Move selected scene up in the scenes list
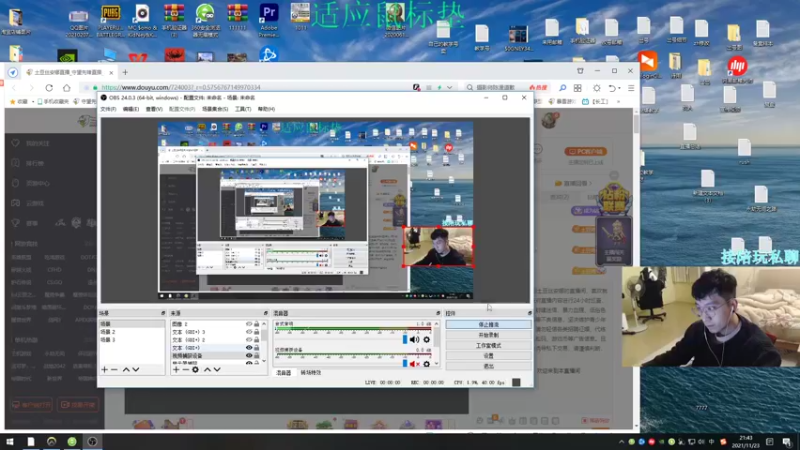Image resolution: width=800 pixels, height=450 pixels. (126, 369)
